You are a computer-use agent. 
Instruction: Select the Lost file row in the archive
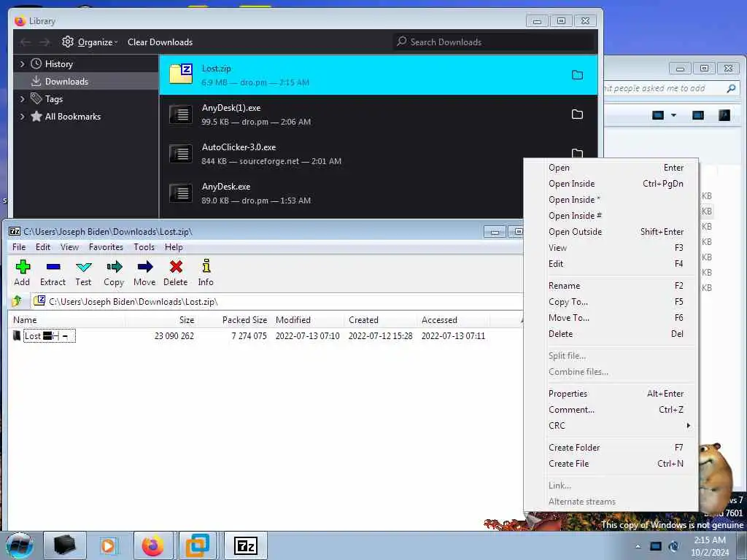click(x=265, y=335)
